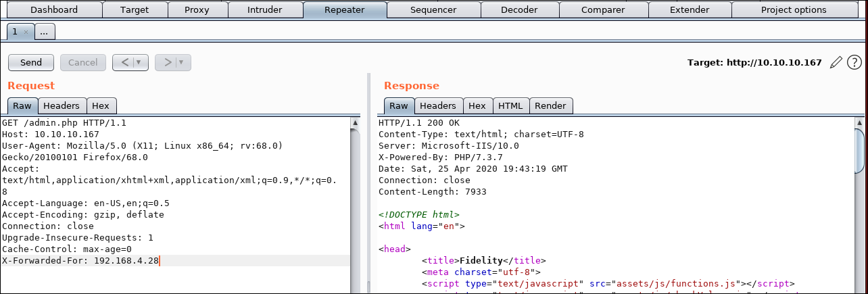
Task: Open the Comparer tab
Action: [604, 10]
